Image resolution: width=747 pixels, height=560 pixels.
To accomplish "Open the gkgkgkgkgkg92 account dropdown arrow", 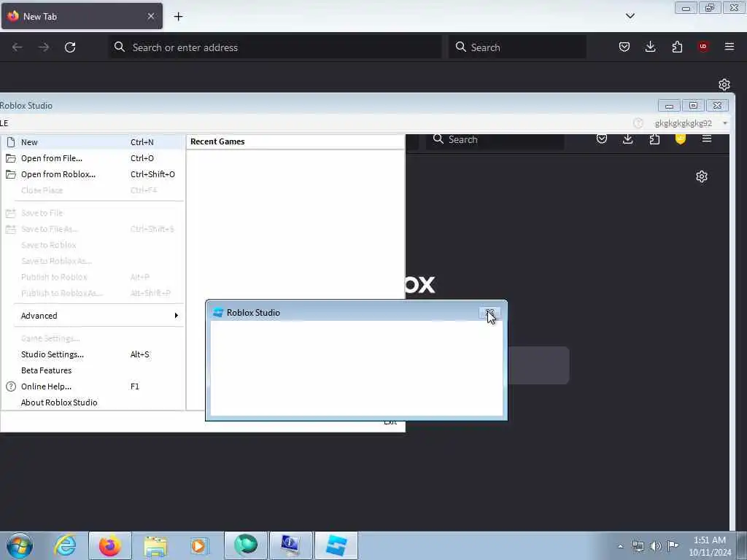I will click(724, 123).
